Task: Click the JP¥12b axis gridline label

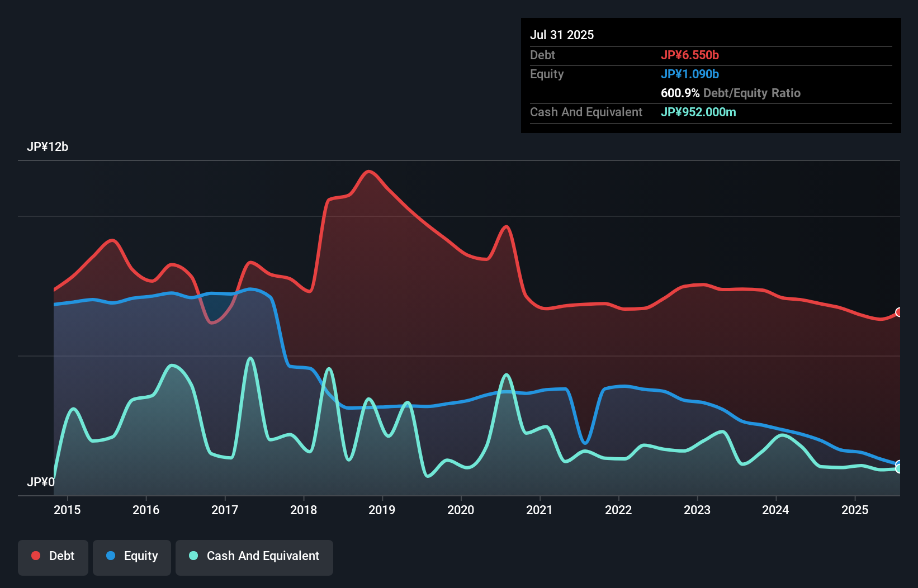Action: (48, 147)
